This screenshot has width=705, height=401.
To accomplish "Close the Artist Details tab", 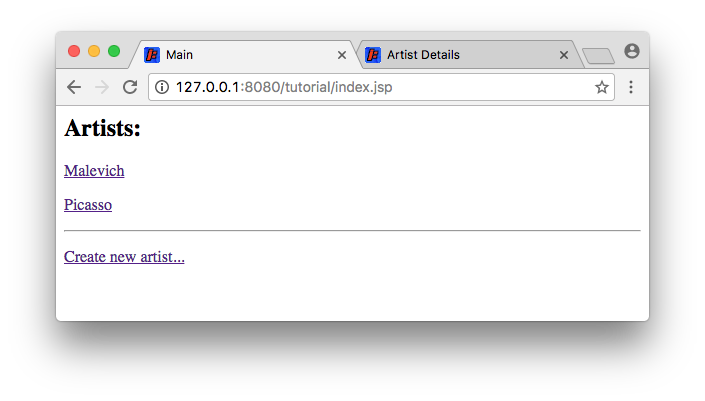I will click(564, 55).
